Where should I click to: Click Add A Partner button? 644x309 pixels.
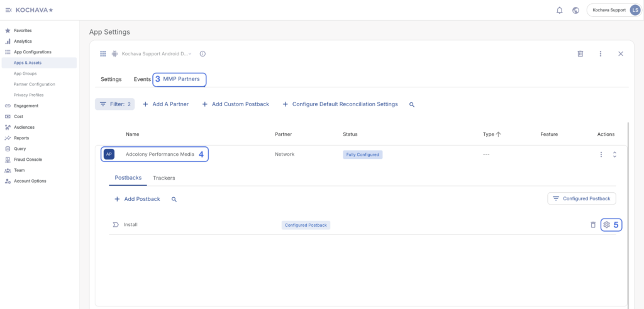[165, 104]
